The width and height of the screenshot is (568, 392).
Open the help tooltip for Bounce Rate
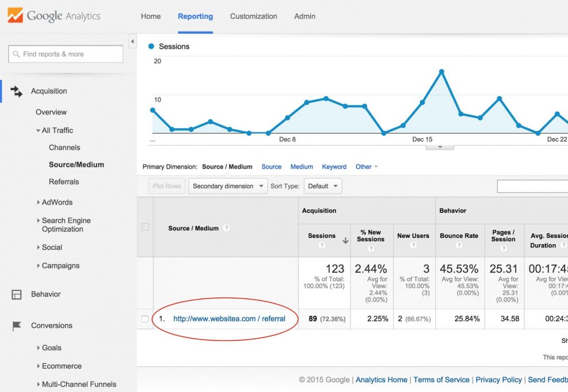pos(459,245)
